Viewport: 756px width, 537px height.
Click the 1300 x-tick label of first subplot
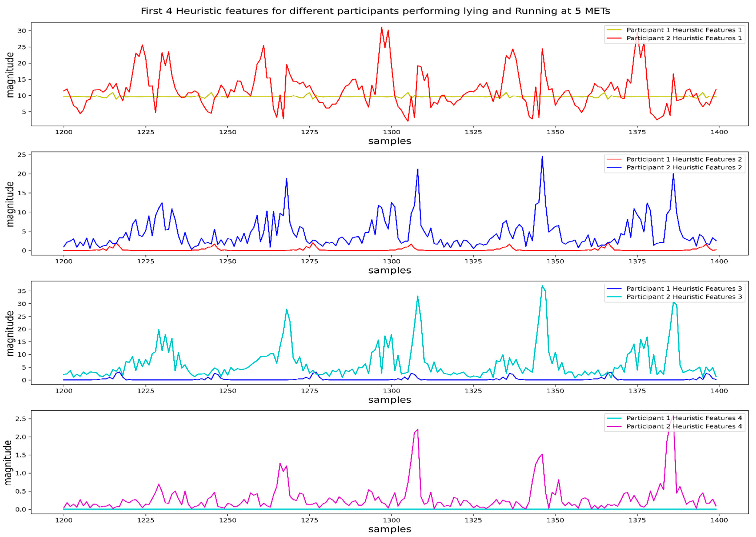coord(391,132)
